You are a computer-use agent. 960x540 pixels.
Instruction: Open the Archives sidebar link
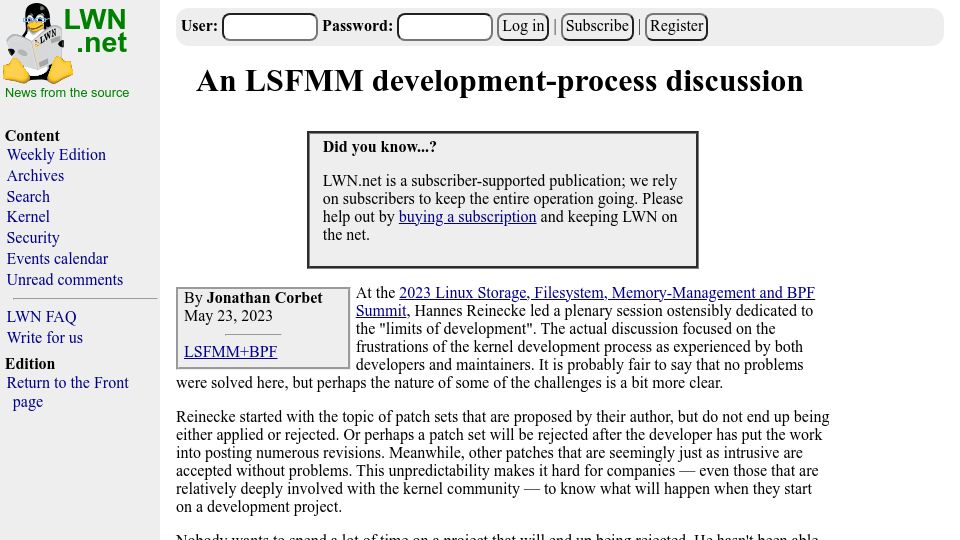36,176
